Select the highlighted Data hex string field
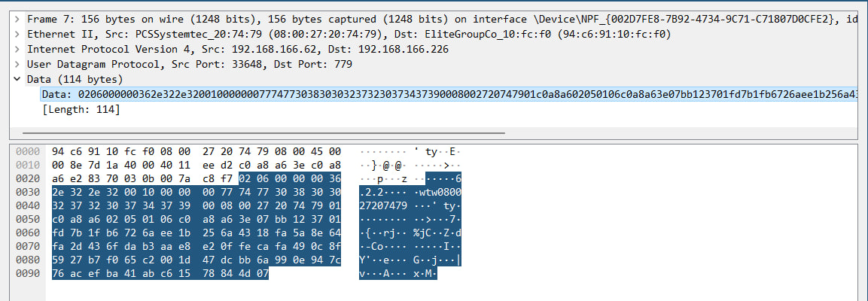Viewport: 868px width, 301px height. tap(444, 94)
